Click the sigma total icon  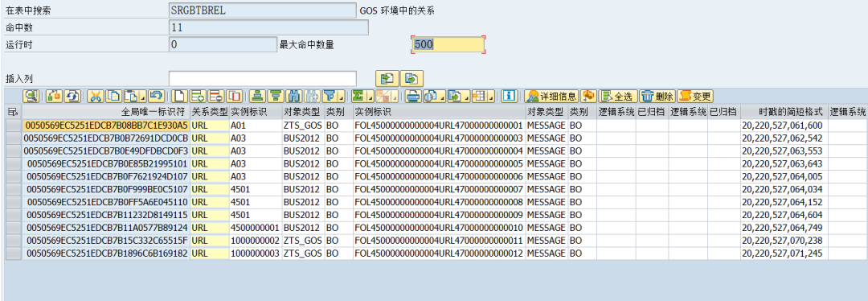pos(358,96)
